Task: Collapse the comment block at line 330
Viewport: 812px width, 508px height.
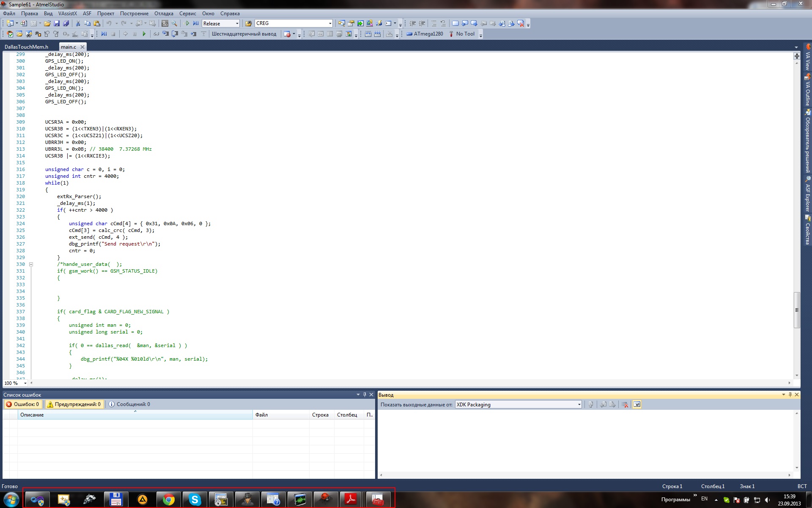Action: tap(31, 264)
